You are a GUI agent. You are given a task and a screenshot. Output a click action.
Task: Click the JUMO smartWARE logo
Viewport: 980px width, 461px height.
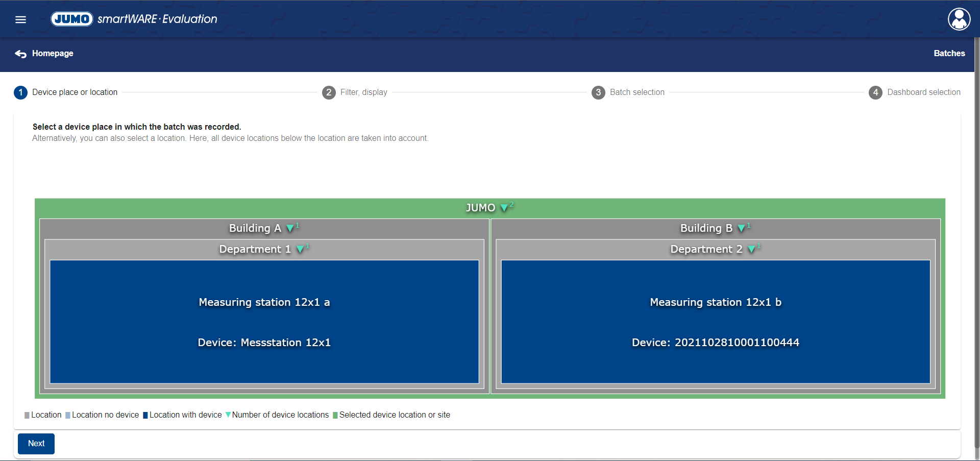[134, 19]
